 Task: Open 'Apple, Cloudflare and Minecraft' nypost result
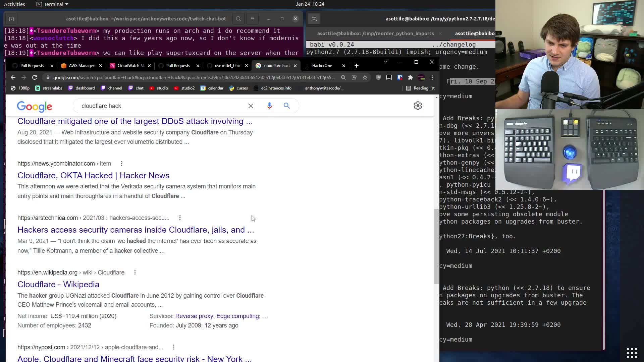click(x=135, y=358)
